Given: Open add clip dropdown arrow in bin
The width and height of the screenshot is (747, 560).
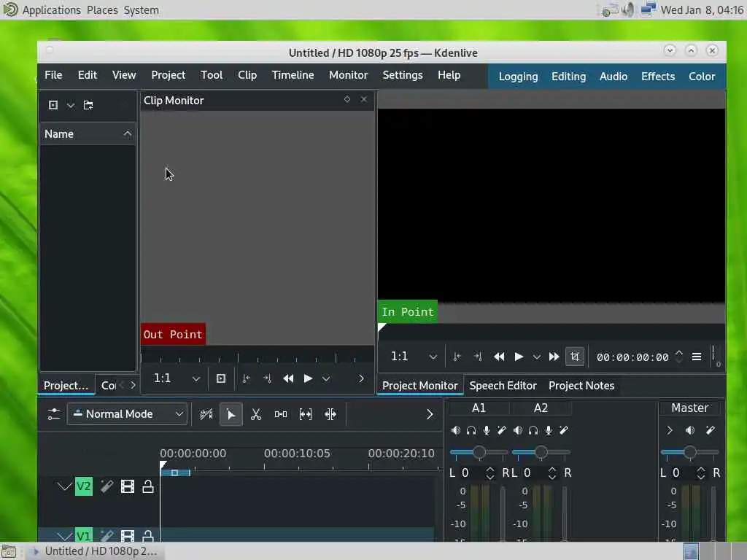Looking at the screenshot, I should pyautogui.click(x=71, y=105).
